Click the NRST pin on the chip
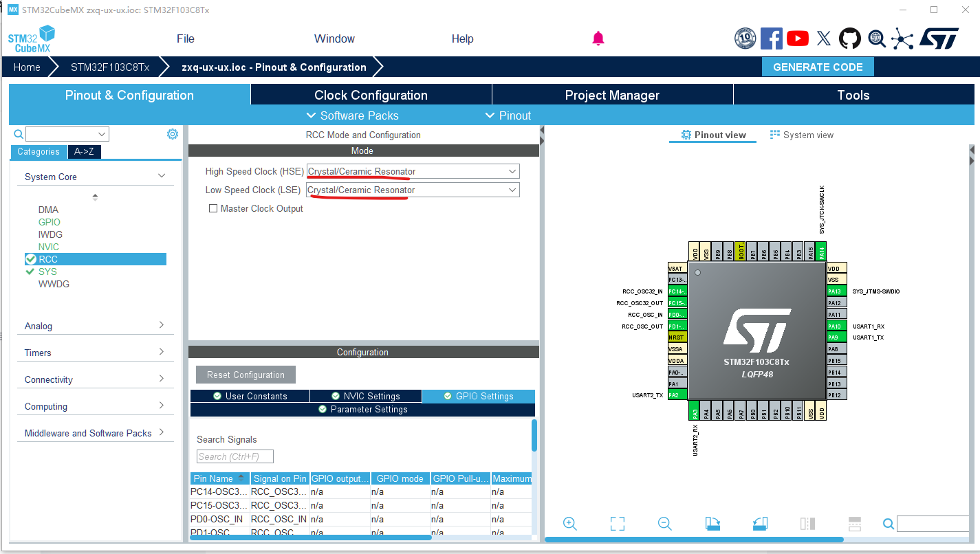 point(677,337)
